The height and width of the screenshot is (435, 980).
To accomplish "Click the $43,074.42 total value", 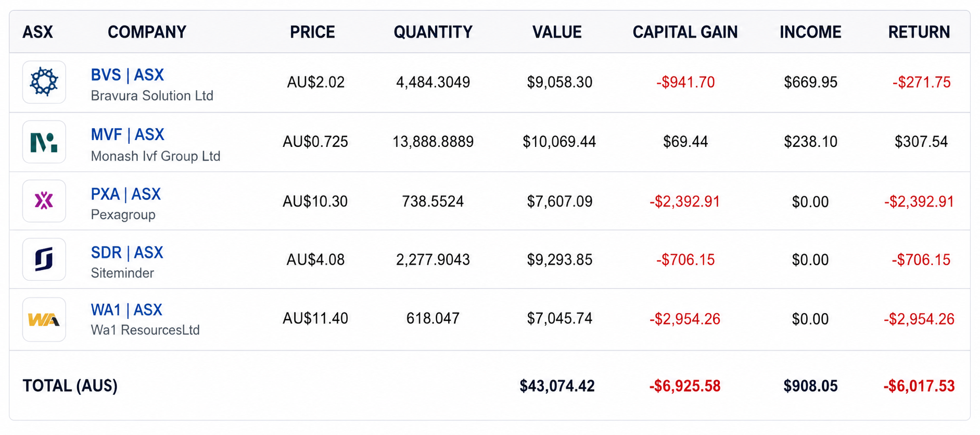I will 557,386.
